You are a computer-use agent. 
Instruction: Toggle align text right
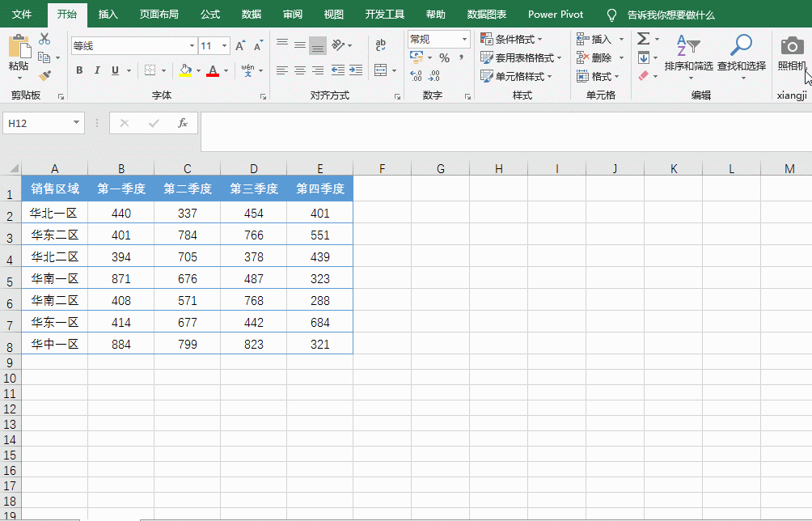click(318, 70)
